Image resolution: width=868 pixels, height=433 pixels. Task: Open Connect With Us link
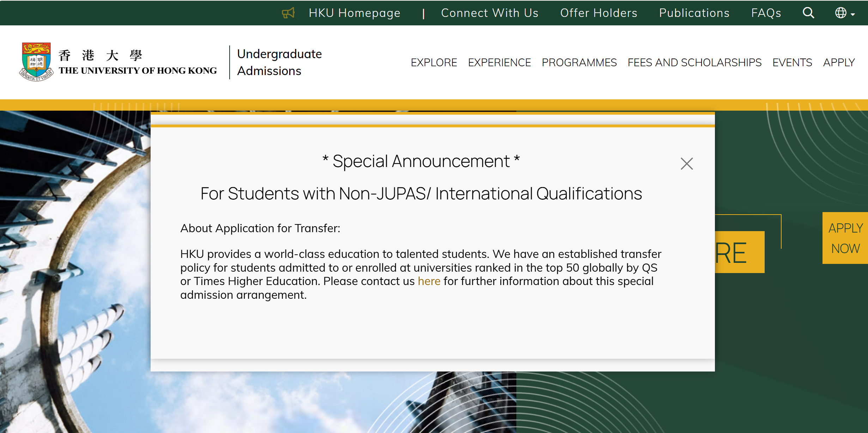pos(490,13)
